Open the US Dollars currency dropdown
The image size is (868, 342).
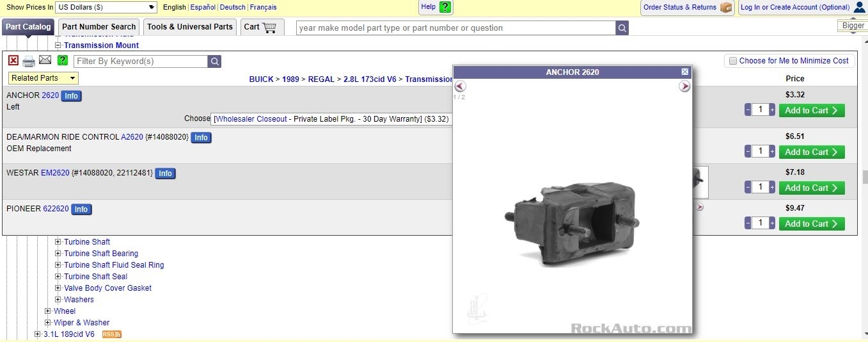click(106, 7)
